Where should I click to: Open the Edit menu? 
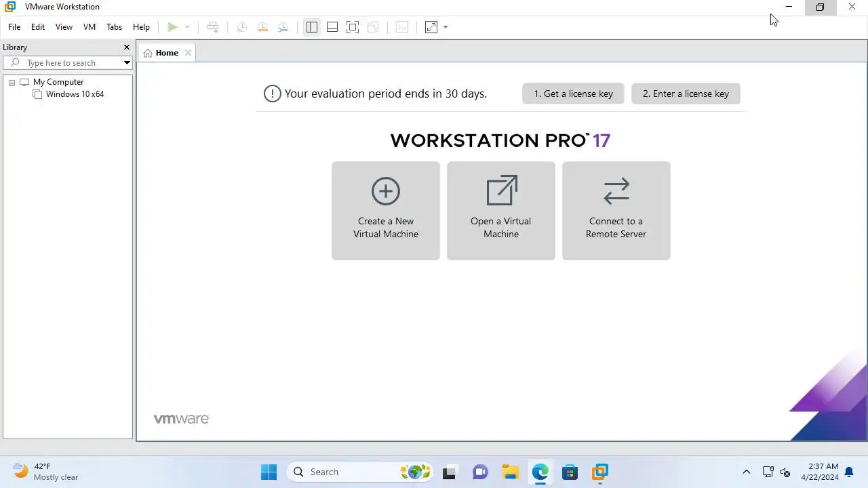pos(38,27)
